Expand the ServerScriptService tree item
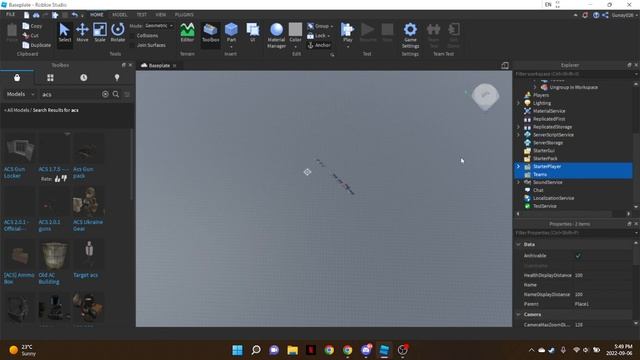The height and width of the screenshot is (360, 640). [x=518, y=135]
